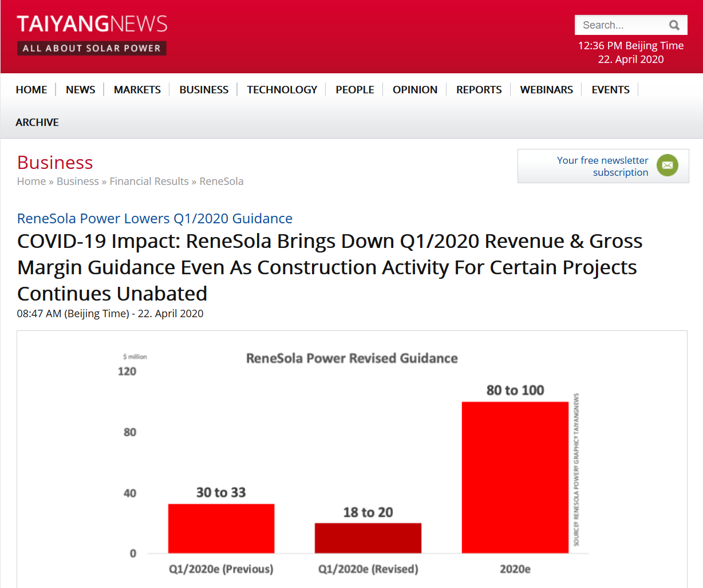
Task: Select the EVENTS menu item
Action: [611, 90]
